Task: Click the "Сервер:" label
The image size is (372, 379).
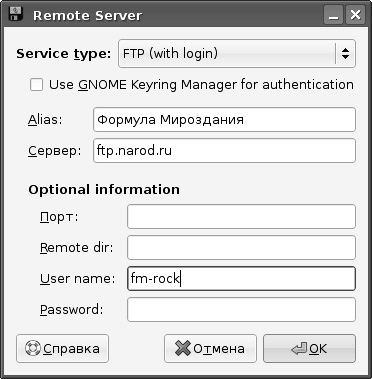Action: point(54,151)
